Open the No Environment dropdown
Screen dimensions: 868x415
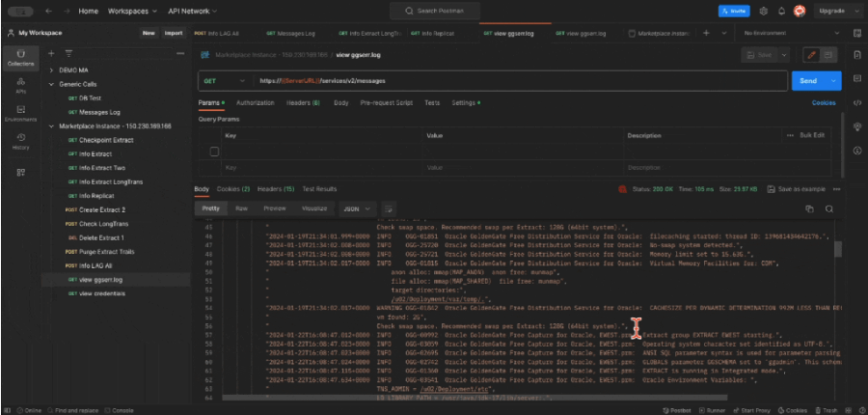click(789, 33)
